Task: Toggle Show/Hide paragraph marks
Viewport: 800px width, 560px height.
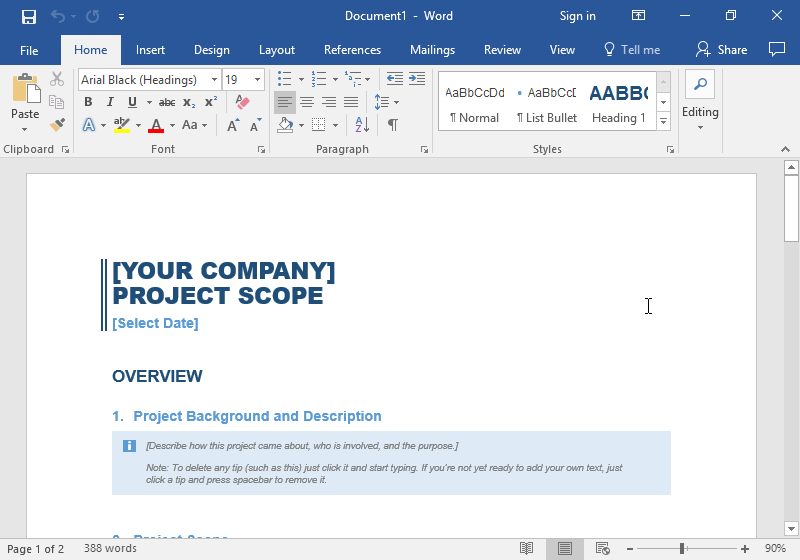Action: [x=393, y=125]
